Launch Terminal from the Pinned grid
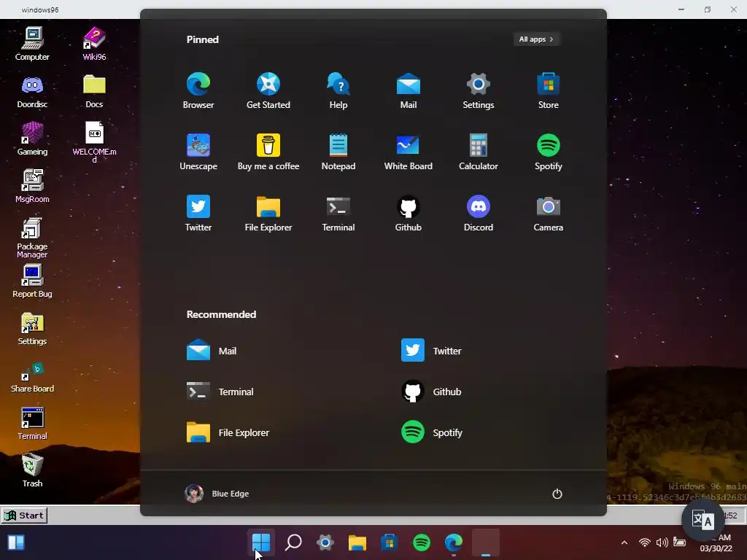The image size is (747, 560). [338, 214]
